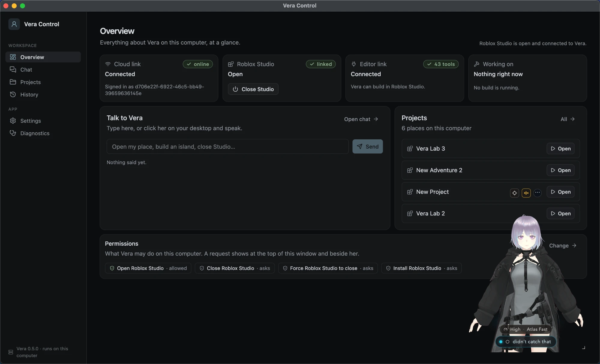Click the Roblox Studio card icon

(x=231, y=64)
